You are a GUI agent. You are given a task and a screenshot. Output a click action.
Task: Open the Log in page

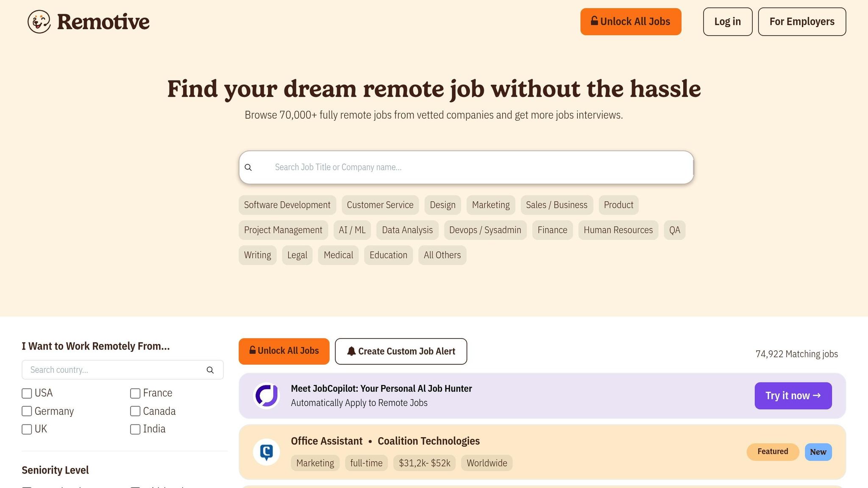[x=727, y=21]
